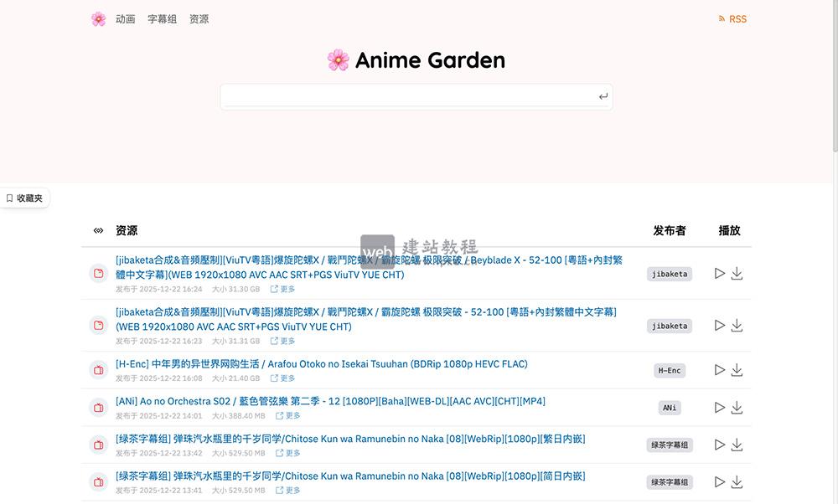Screen dimensions: 838x504
Task: Toggle the 收藏夹 bookmark panel
Action: [x=23, y=198]
